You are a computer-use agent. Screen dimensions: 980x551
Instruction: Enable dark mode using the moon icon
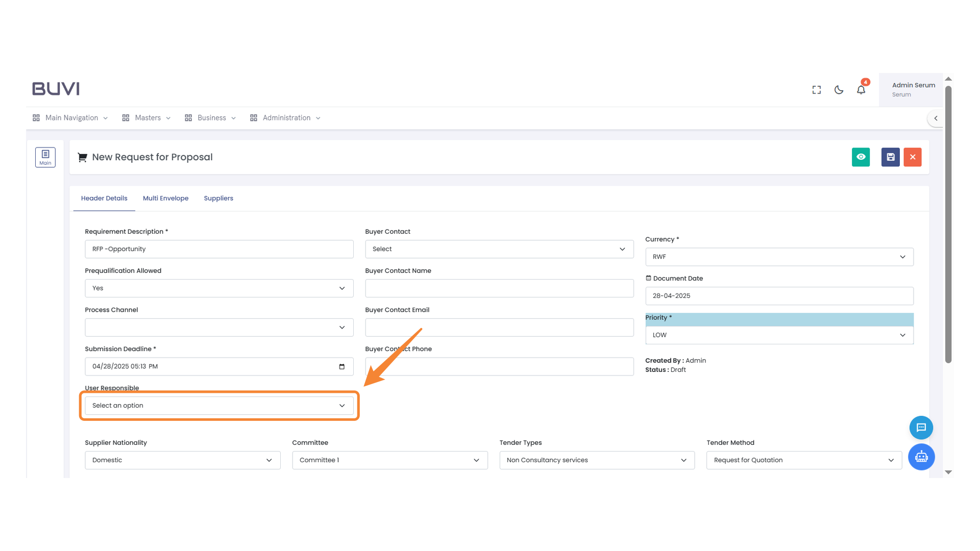839,89
